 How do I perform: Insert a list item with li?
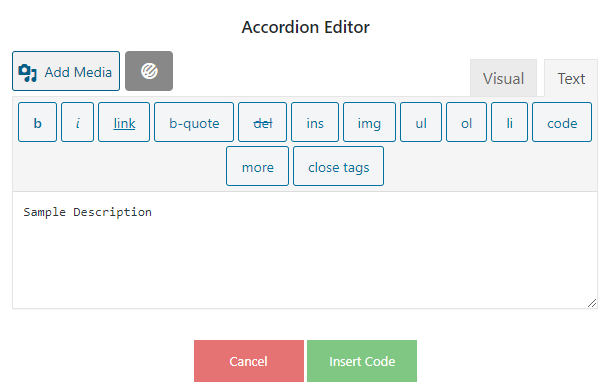tap(509, 122)
